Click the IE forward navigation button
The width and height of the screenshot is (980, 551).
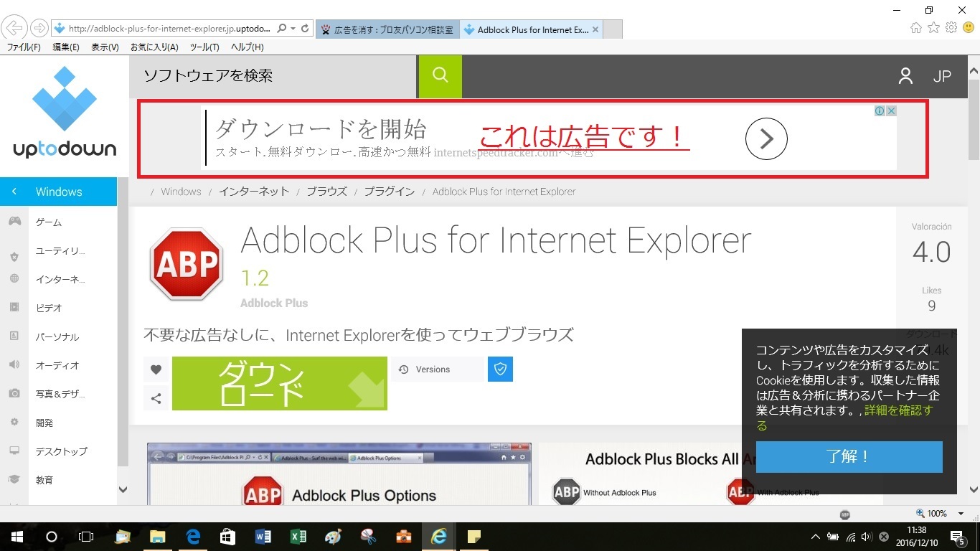[x=39, y=29]
